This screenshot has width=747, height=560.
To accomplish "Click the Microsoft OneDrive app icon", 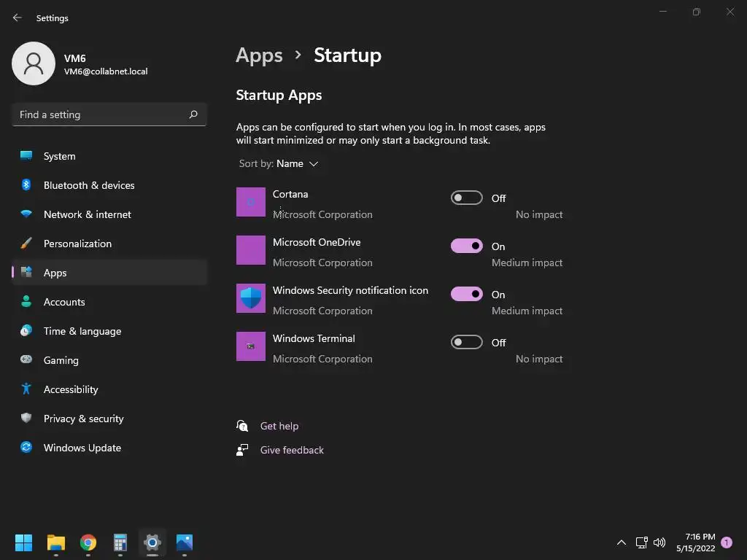I will [251, 250].
